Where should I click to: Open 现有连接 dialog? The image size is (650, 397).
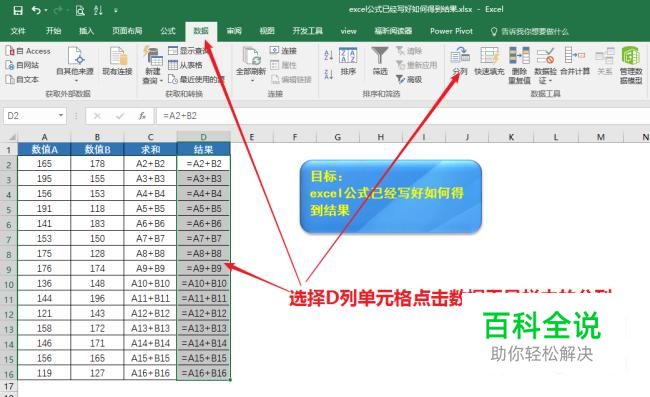click(117, 61)
